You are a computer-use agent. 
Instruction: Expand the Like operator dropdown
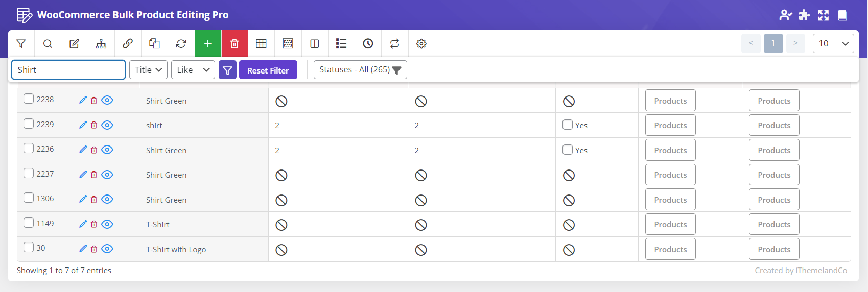193,70
